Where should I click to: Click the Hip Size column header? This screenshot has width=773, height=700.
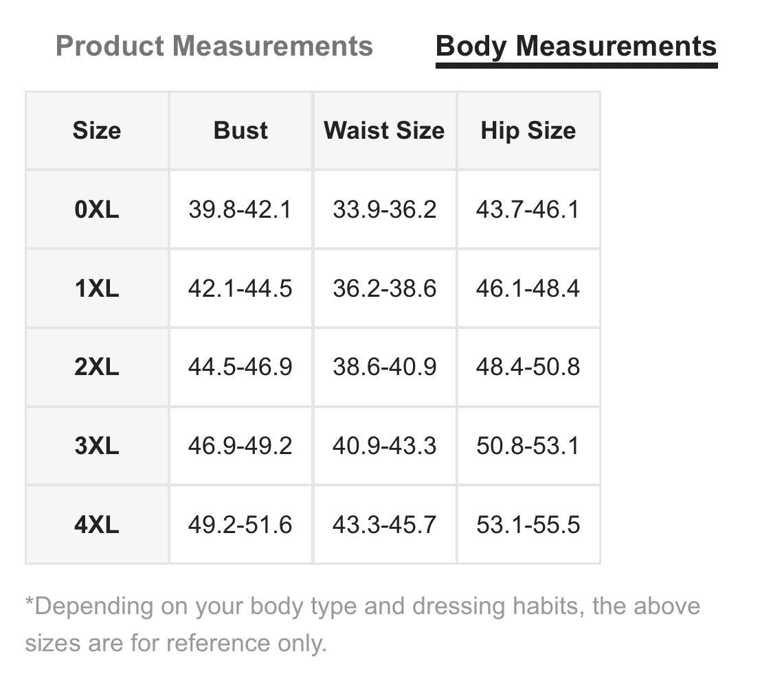pos(528,131)
